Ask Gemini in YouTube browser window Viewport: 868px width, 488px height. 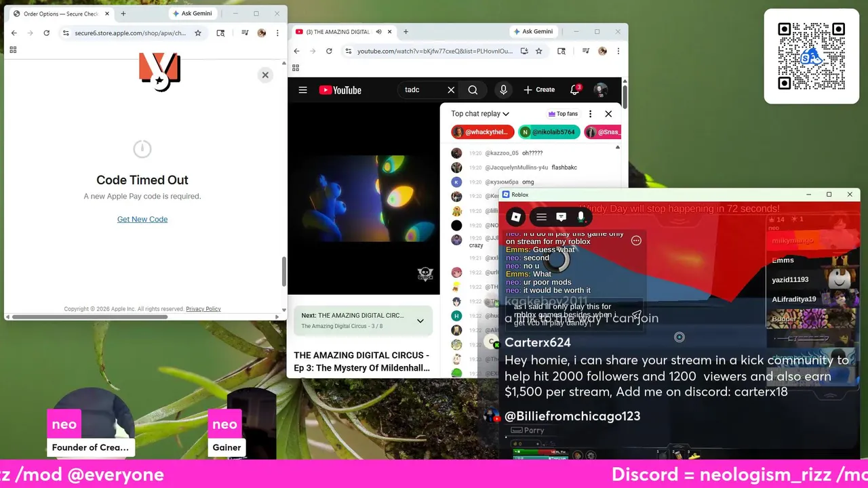click(x=533, y=32)
